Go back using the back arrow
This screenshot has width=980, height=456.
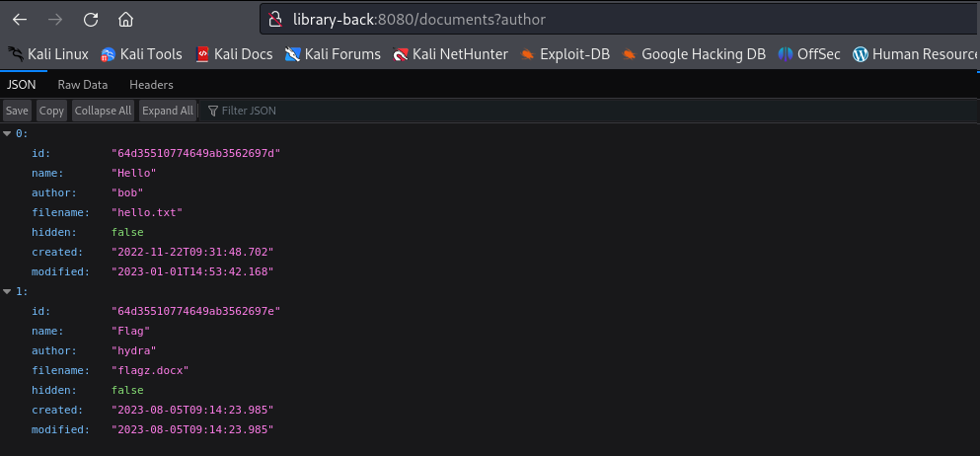coord(20,20)
